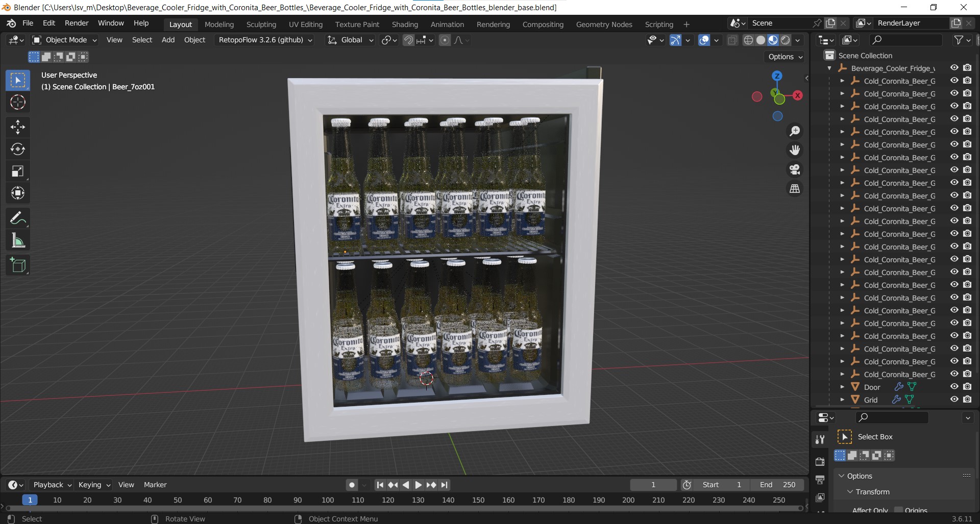The image size is (980, 524).
Task: Click the Z axis on navigation gizmo
Action: (x=777, y=76)
